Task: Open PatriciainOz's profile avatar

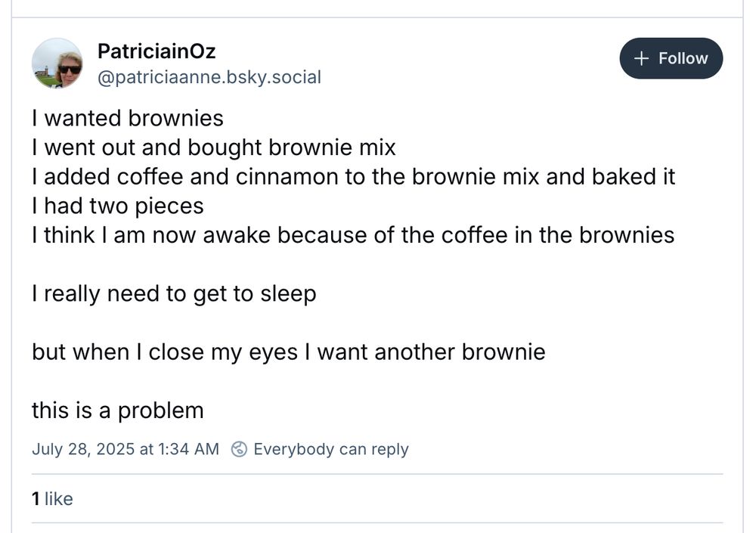Action: click(x=57, y=64)
